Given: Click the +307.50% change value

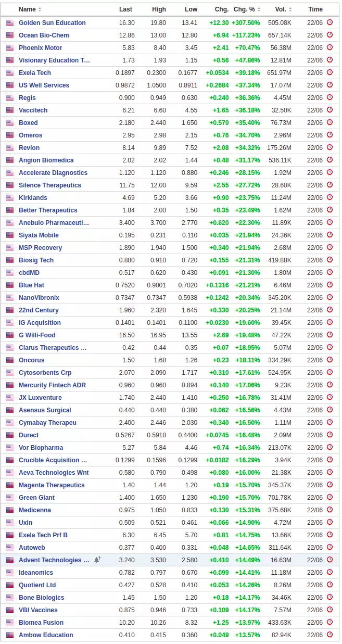Looking at the screenshot, I should click(x=246, y=23).
